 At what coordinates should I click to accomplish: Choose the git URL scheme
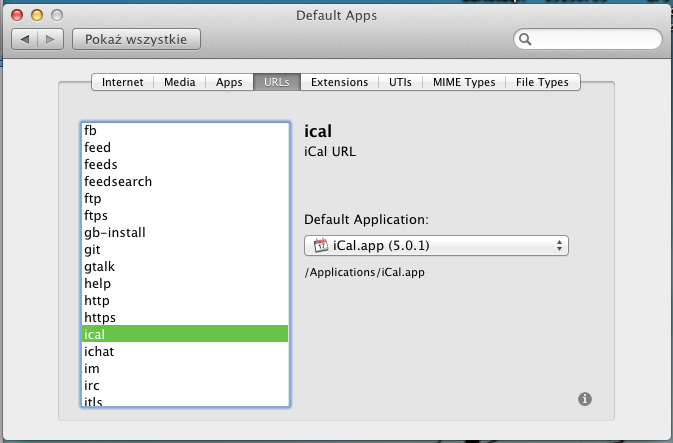(91, 249)
